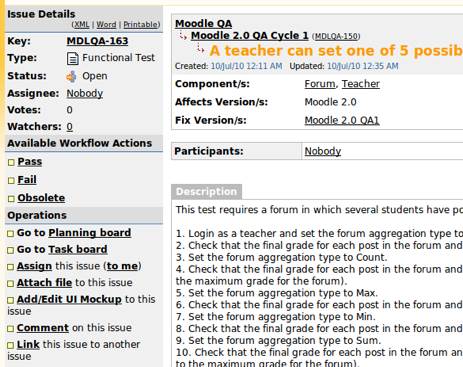The height and width of the screenshot is (367, 463).
Task: Open the XML view of the issue
Action: pos(82,25)
